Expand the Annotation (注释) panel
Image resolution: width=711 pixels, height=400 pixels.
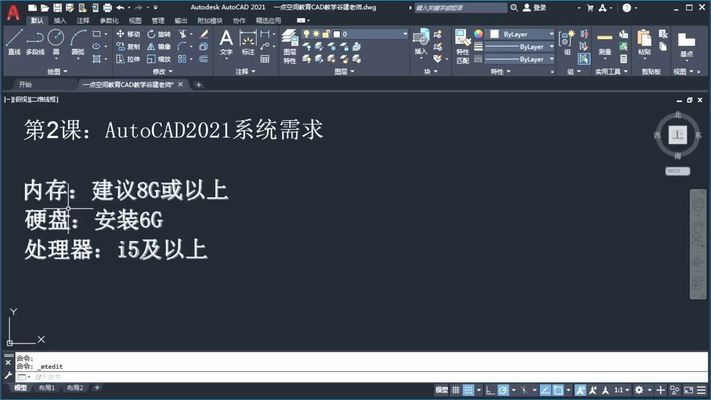coord(245,71)
